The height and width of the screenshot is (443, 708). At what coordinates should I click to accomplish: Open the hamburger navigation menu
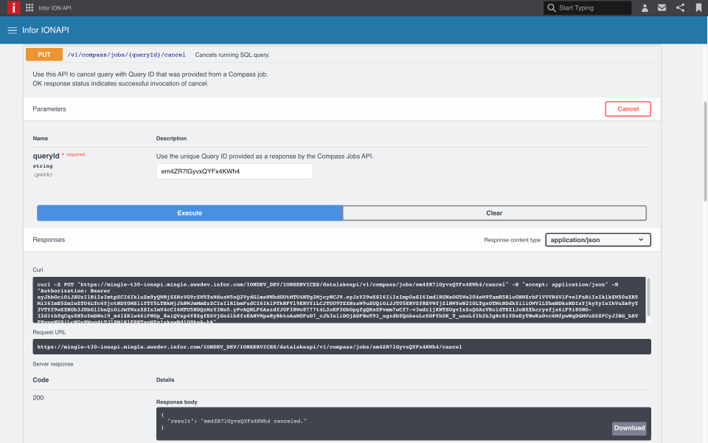click(x=13, y=30)
